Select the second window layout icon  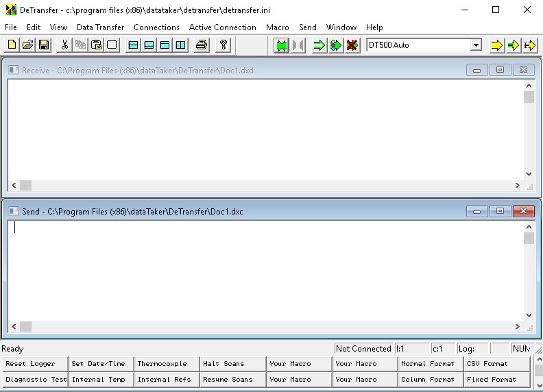149,45
